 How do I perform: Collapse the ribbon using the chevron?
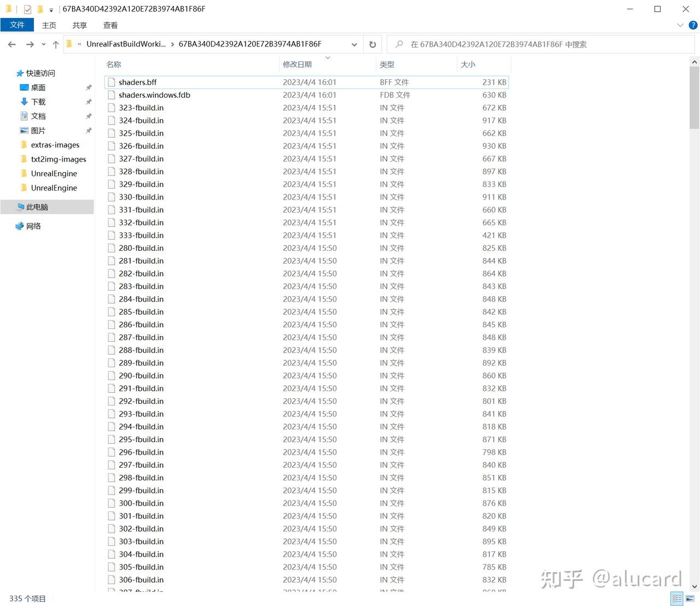point(679,25)
